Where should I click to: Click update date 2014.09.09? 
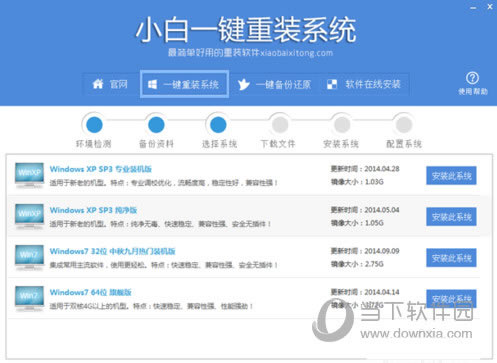tap(382, 251)
